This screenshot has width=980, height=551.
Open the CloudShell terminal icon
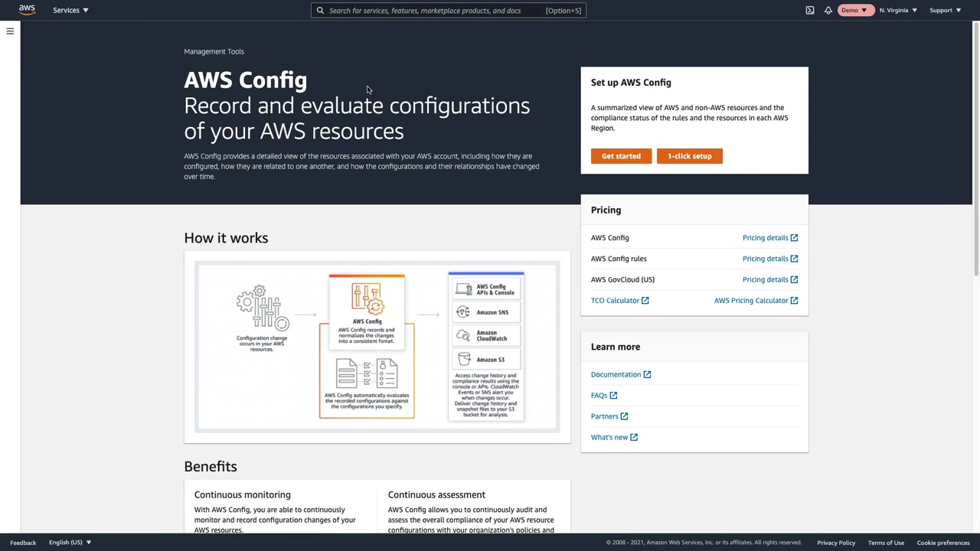pos(810,10)
